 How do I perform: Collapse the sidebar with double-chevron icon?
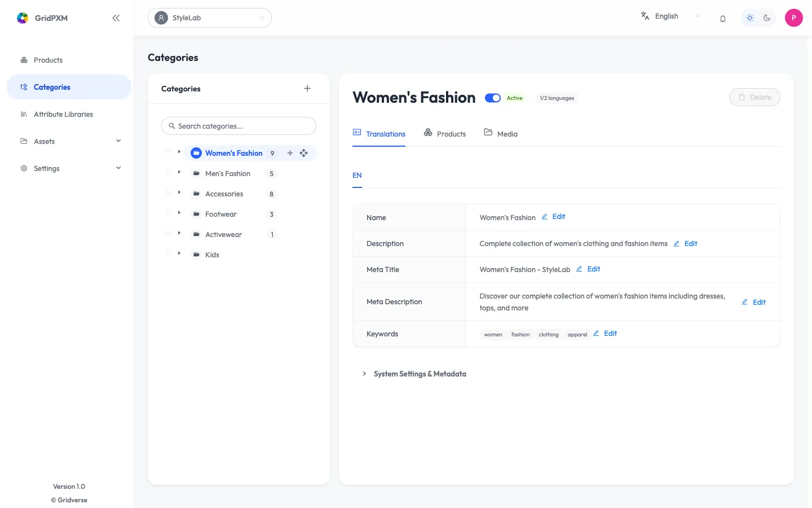pyautogui.click(x=116, y=18)
